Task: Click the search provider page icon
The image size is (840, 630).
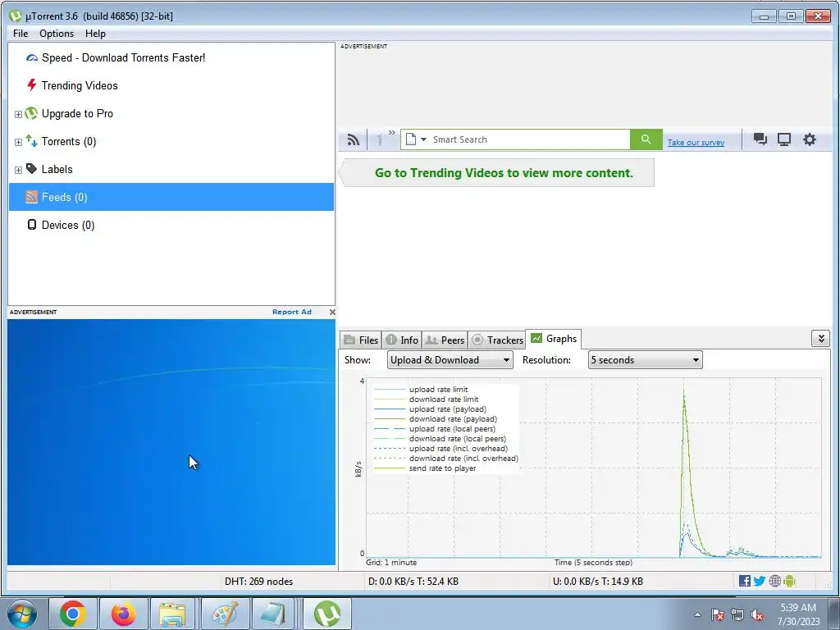Action: 411,139
